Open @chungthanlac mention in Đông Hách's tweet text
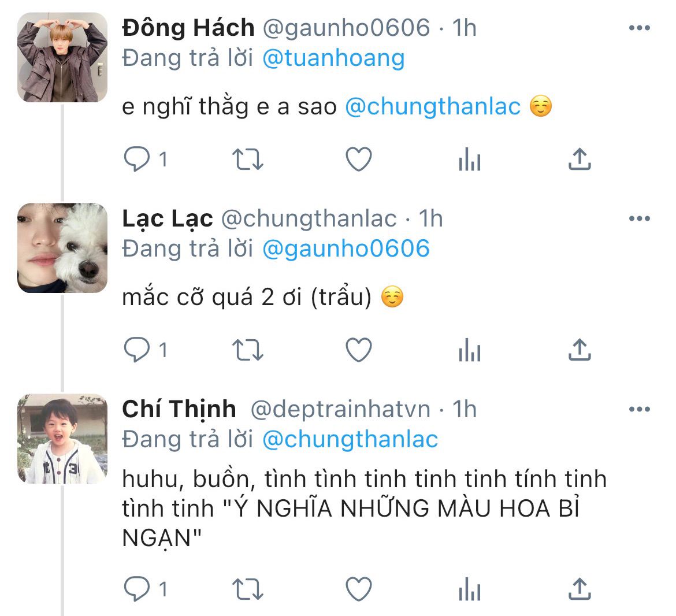 pyautogui.click(x=433, y=106)
